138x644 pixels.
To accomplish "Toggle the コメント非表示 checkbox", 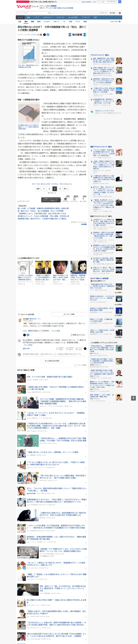I will [75, 365].
